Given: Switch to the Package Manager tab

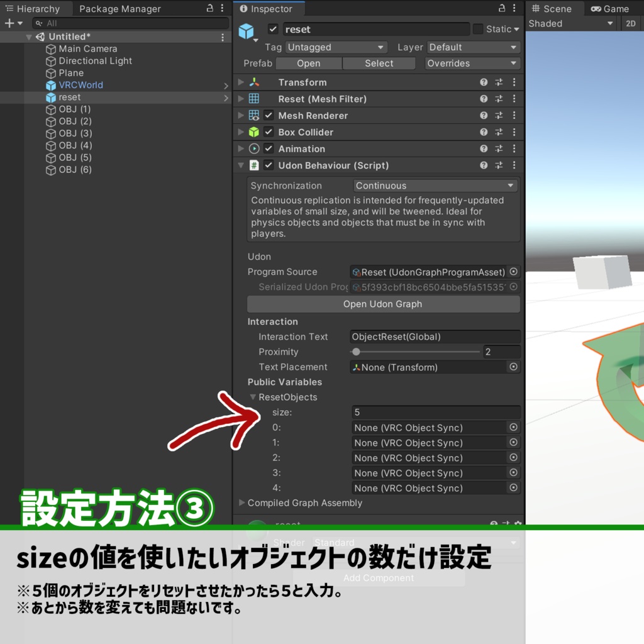Looking at the screenshot, I should coord(119,9).
